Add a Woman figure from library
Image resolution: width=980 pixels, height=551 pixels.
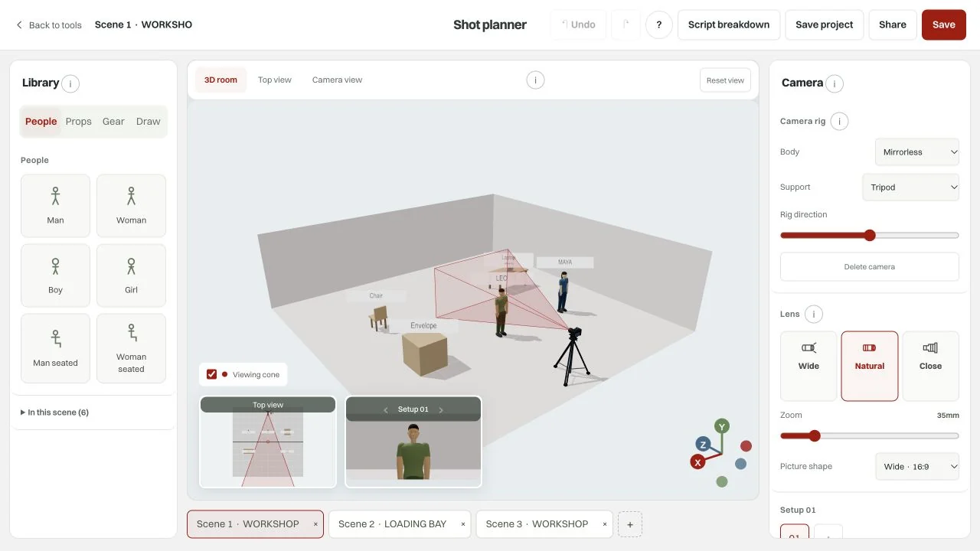pyautogui.click(x=131, y=206)
